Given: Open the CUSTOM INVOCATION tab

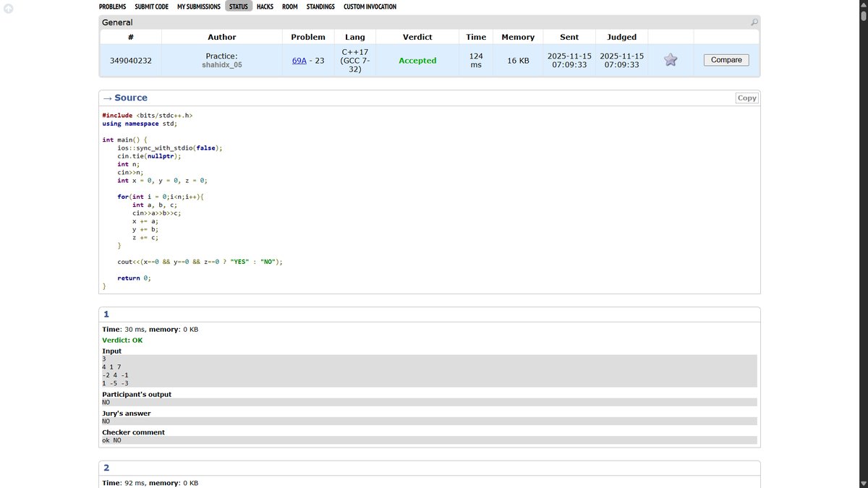Looking at the screenshot, I should pos(370,7).
